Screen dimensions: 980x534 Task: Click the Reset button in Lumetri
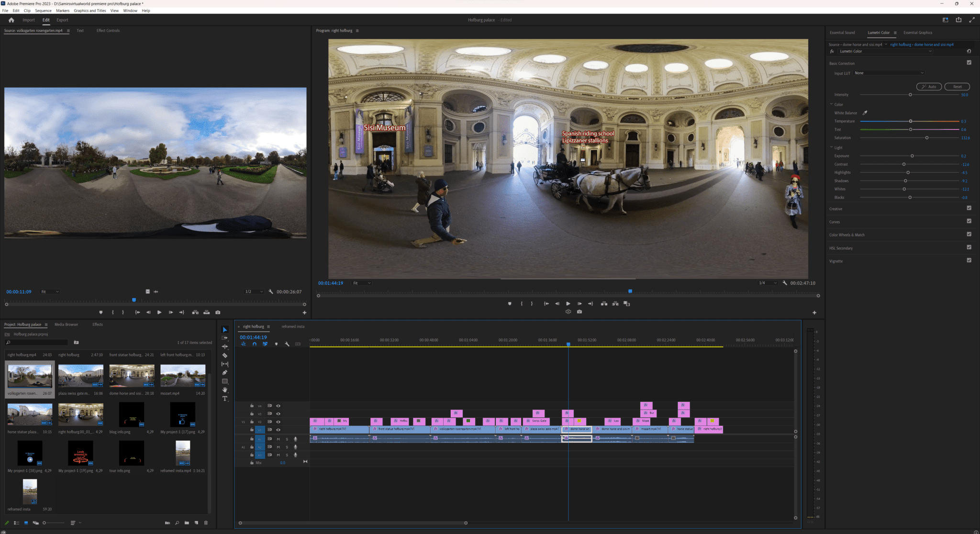coord(957,87)
